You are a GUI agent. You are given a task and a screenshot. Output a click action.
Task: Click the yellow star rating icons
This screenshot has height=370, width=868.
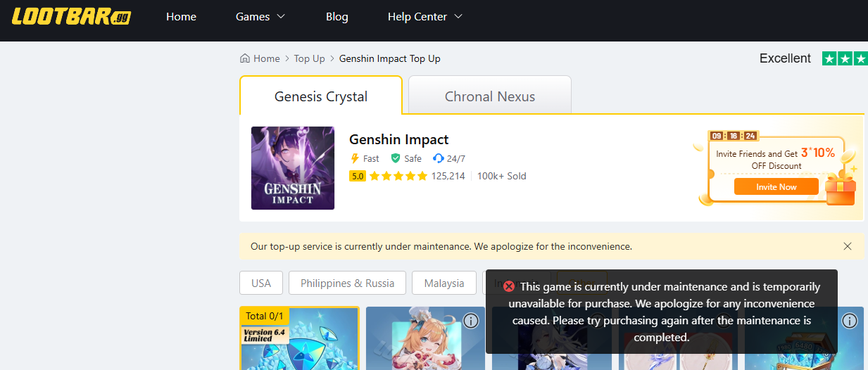tap(398, 176)
